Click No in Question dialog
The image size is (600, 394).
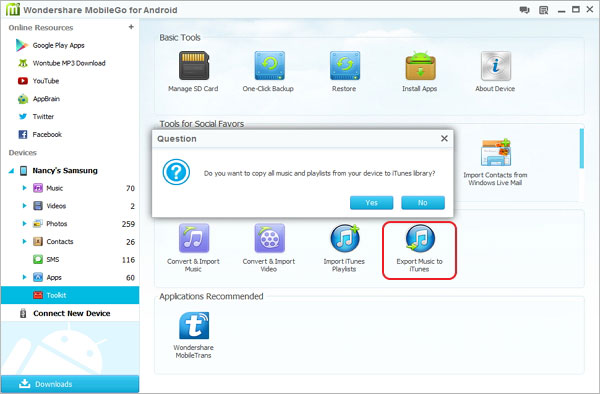coord(423,202)
